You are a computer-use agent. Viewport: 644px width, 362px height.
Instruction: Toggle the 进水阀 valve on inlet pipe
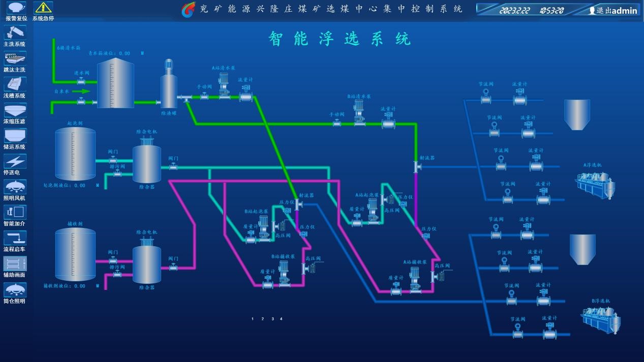[x=81, y=81]
